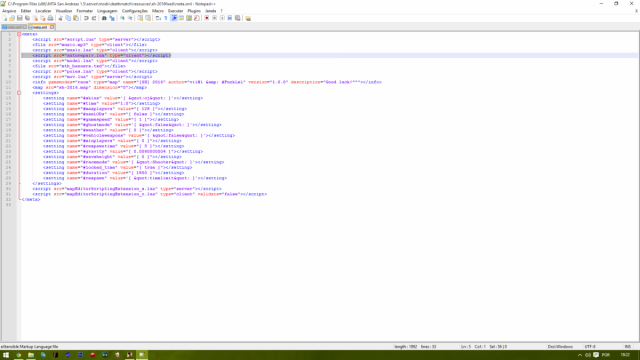Image resolution: width=640 pixels, height=360 pixels.
Task: Collapse the <meta> fold on line 1
Action: (x=19, y=34)
